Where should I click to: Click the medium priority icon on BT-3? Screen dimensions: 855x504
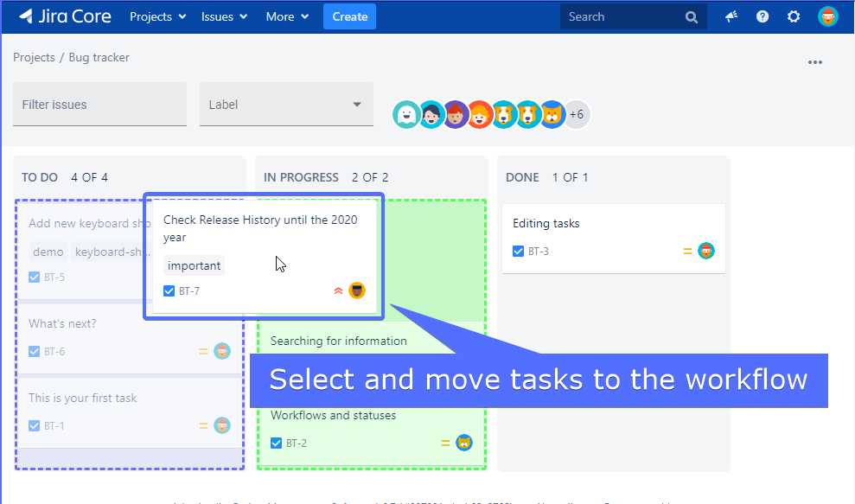[x=687, y=252]
